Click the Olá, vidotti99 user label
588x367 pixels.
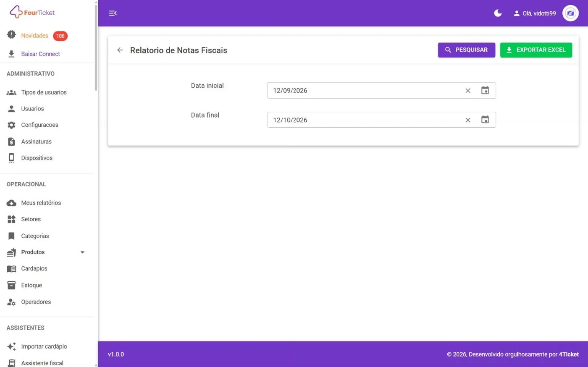[539, 13]
